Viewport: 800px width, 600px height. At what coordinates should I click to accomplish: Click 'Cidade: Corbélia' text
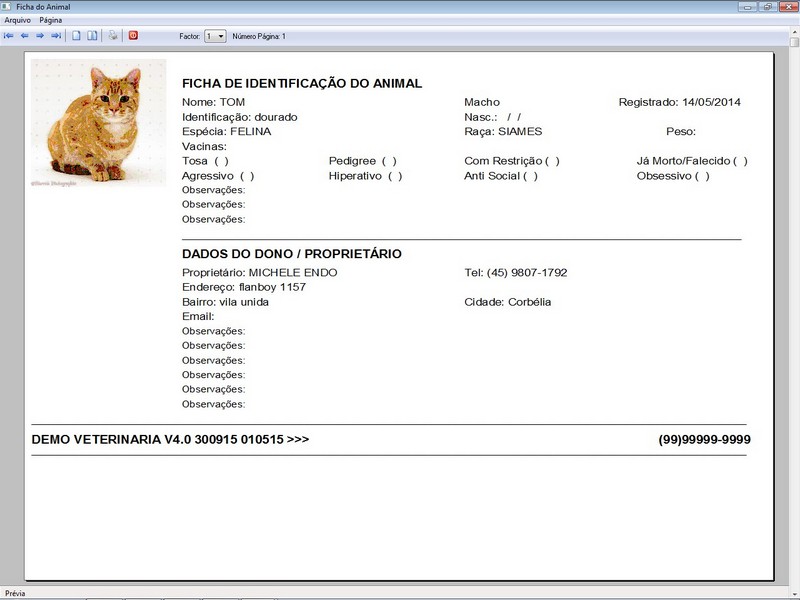pos(508,302)
